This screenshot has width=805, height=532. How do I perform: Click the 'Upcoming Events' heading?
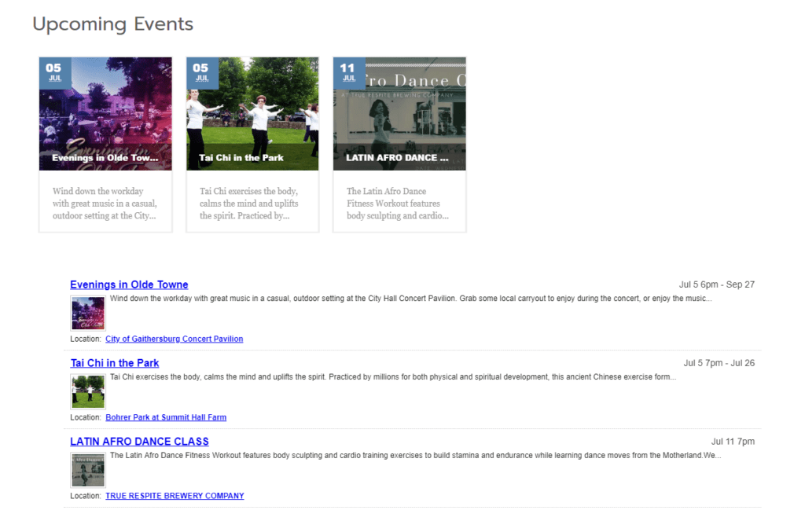tap(113, 24)
